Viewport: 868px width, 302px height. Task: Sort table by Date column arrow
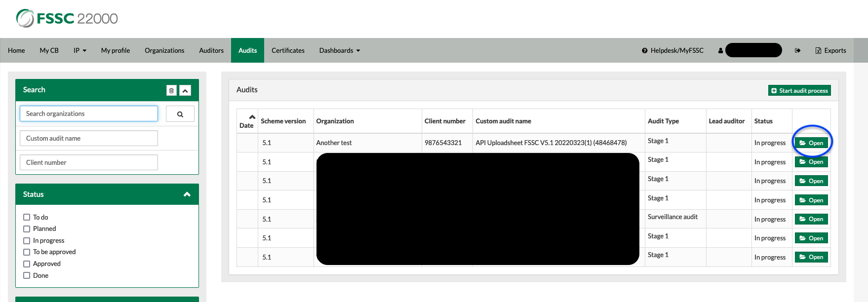click(x=252, y=117)
